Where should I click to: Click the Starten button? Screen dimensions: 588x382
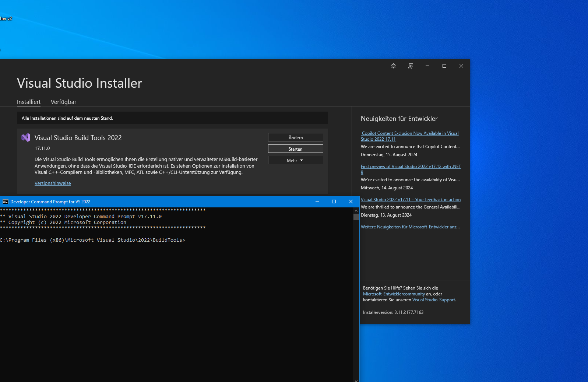[296, 149]
